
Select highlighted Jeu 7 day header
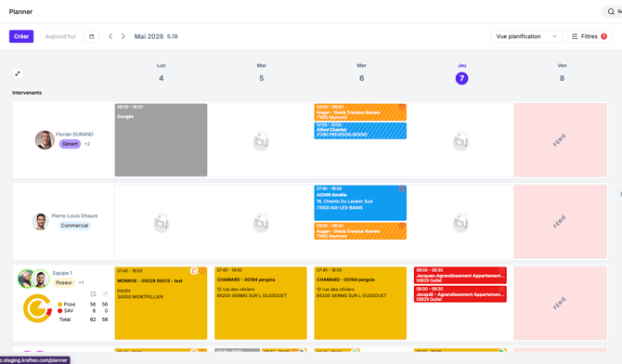(x=461, y=74)
